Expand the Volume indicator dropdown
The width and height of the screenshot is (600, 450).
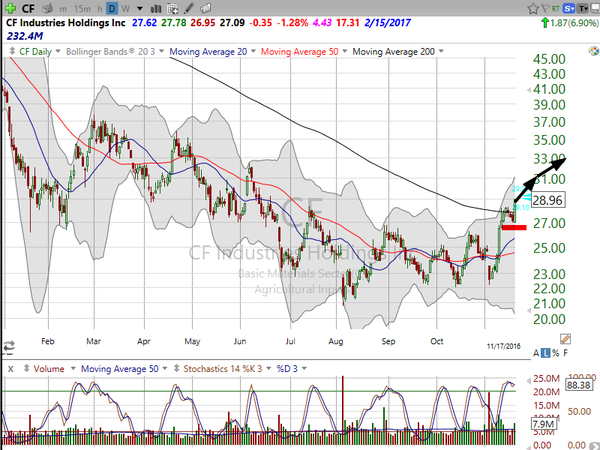[73, 368]
